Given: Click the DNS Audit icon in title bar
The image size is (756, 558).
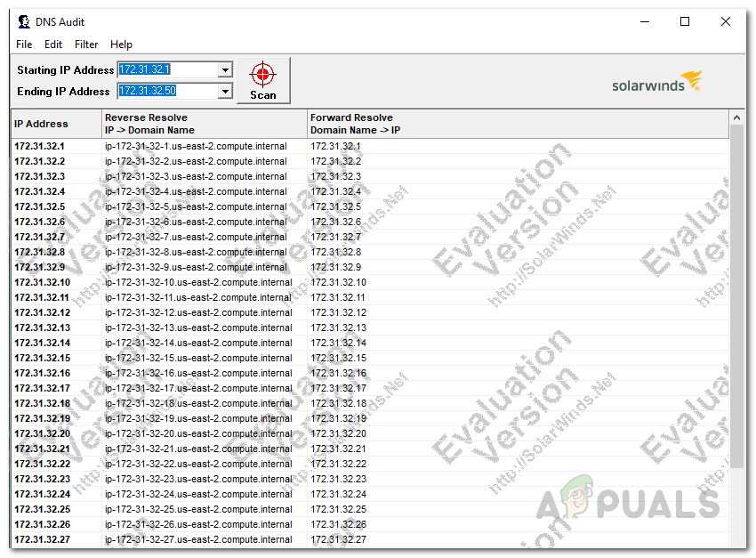Looking at the screenshot, I should 21,21.
